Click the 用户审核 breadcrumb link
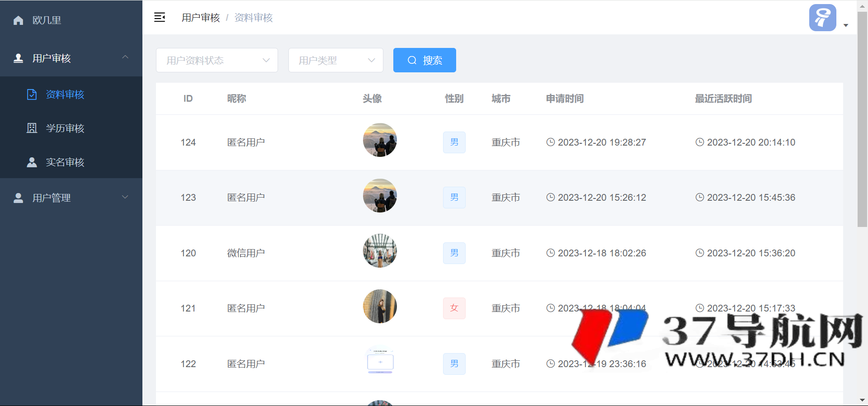868x406 pixels. [201, 18]
